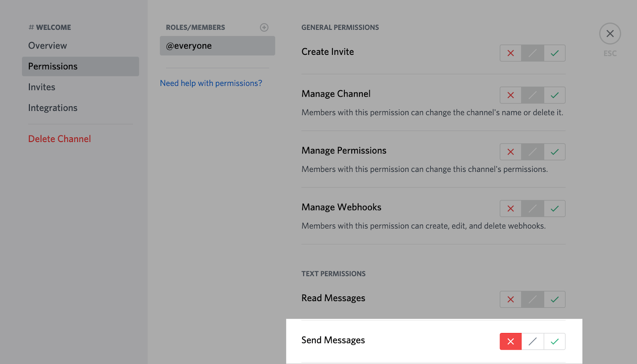Open the Integrations section
This screenshot has width=637, height=364.
click(x=53, y=108)
